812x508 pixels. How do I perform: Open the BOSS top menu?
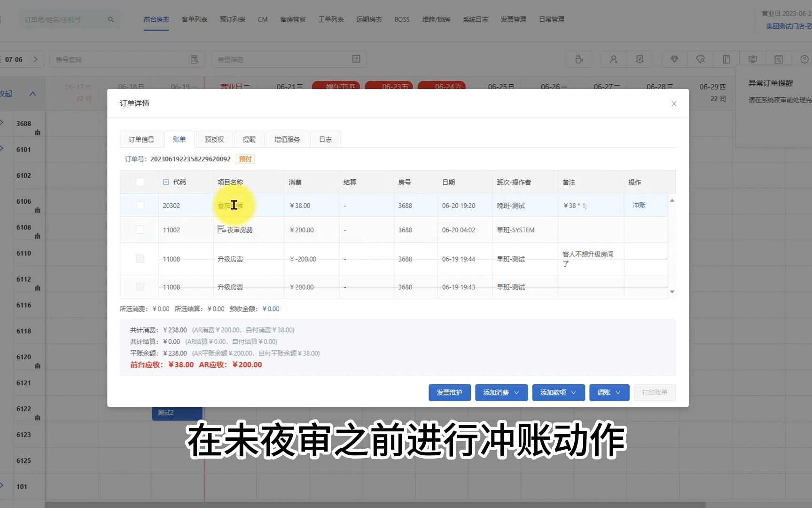point(402,20)
